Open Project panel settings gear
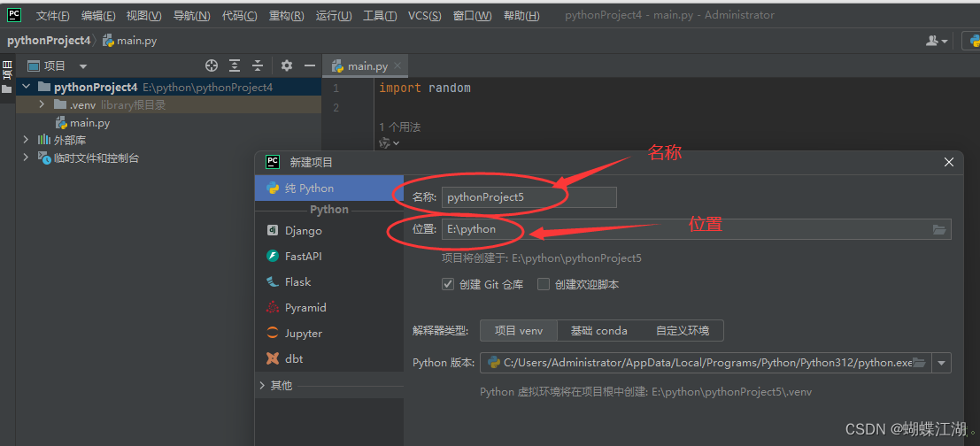Viewport: 980px width, 446px height. 287,65
